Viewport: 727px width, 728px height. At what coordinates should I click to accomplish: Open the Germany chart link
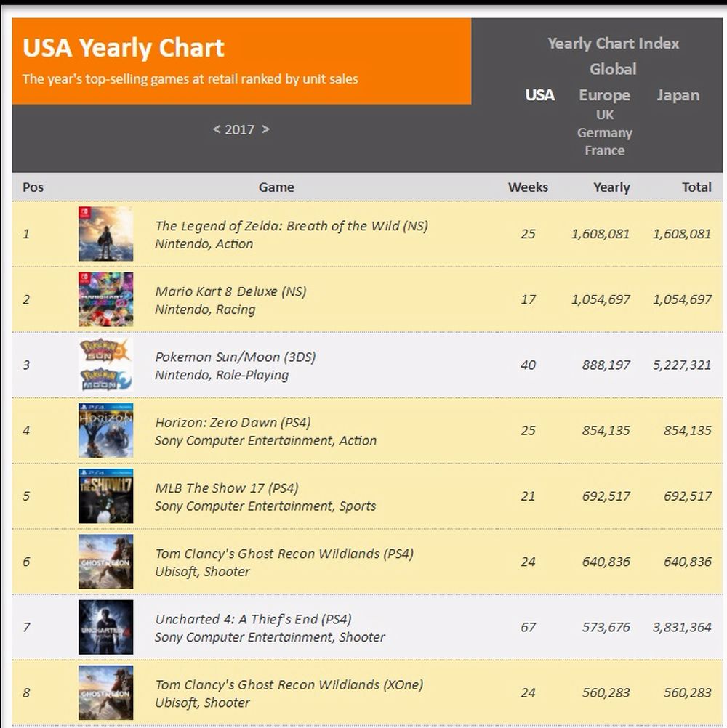[605, 133]
